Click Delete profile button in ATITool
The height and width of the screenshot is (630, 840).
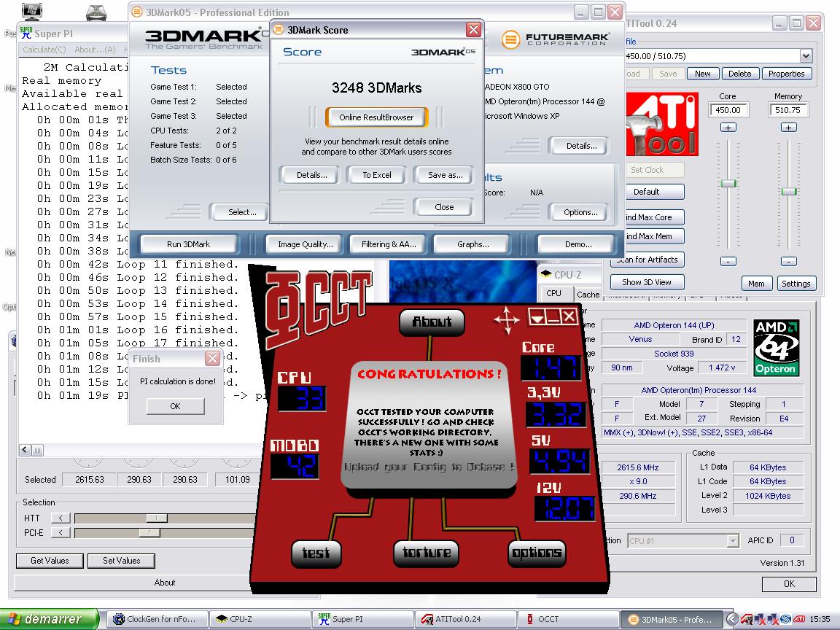(x=740, y=74)
